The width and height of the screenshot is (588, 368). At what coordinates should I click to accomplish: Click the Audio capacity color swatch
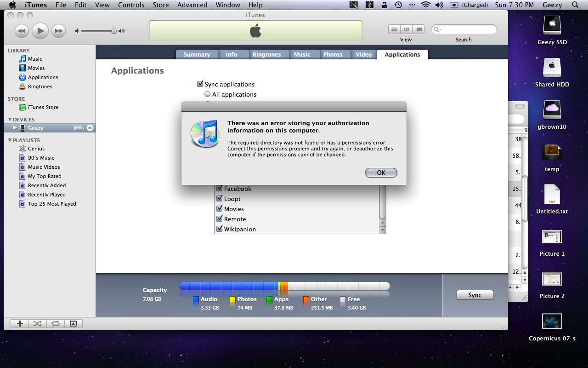tap(196, 299)
